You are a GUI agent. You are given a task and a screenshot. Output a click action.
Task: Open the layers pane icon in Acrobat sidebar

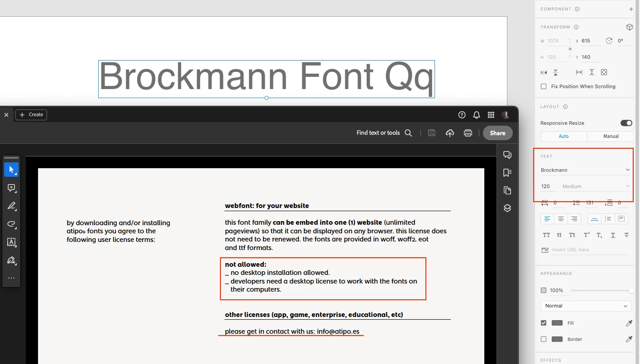[x=507, y=208]
